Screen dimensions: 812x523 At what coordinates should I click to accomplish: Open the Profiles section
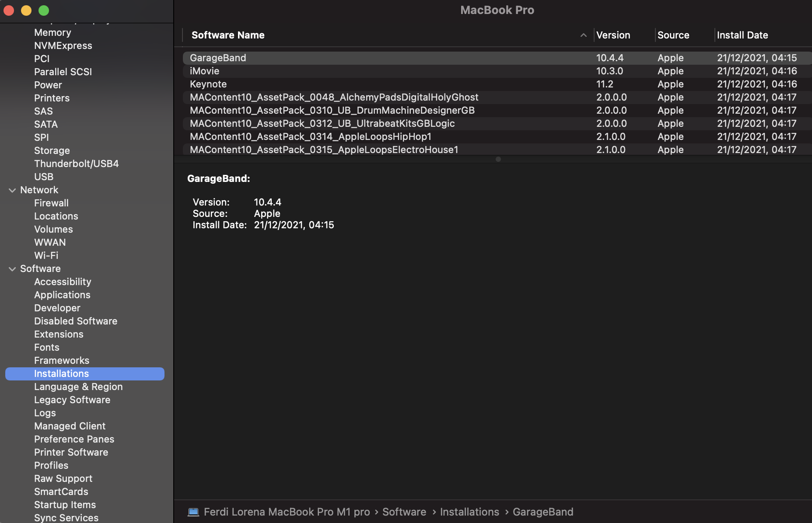pyautogui.click(x=51, y=466)
